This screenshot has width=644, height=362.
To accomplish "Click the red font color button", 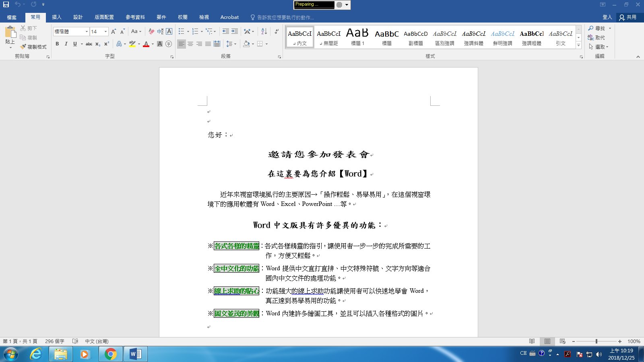I will coord(146,44).
